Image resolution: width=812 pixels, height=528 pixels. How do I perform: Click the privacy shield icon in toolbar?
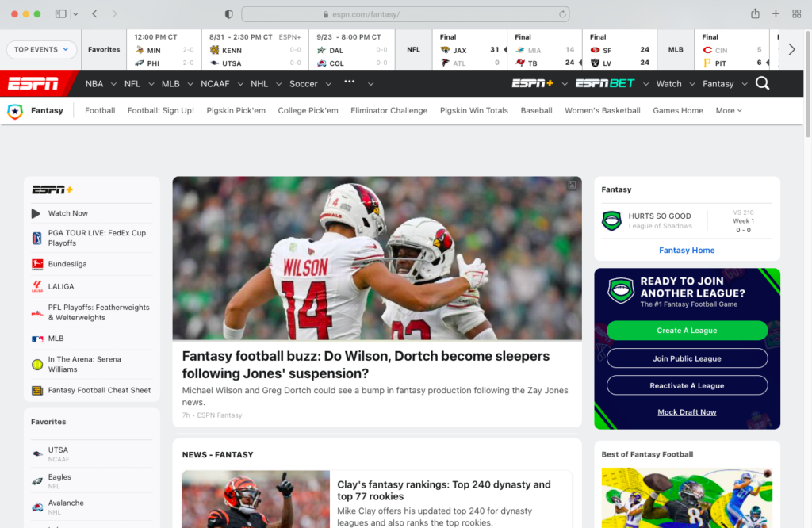(229, 14)
